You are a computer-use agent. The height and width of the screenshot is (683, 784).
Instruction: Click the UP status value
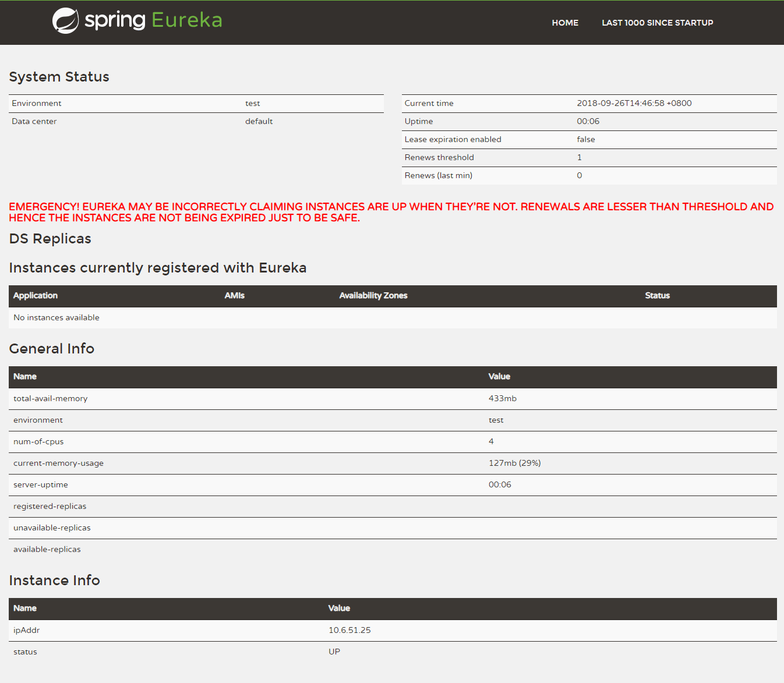coord(334,652)
